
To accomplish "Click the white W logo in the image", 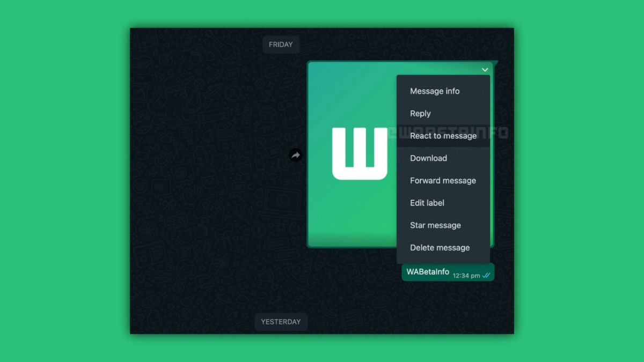I will click(x=359, y=153).
